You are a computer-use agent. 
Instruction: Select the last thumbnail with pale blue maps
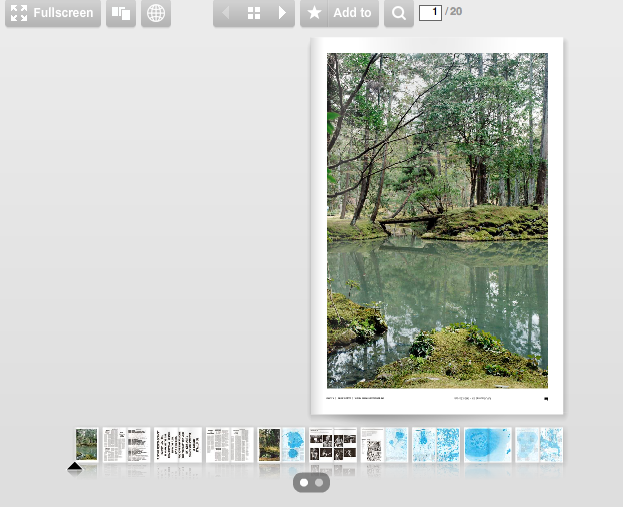pos(539,445)
